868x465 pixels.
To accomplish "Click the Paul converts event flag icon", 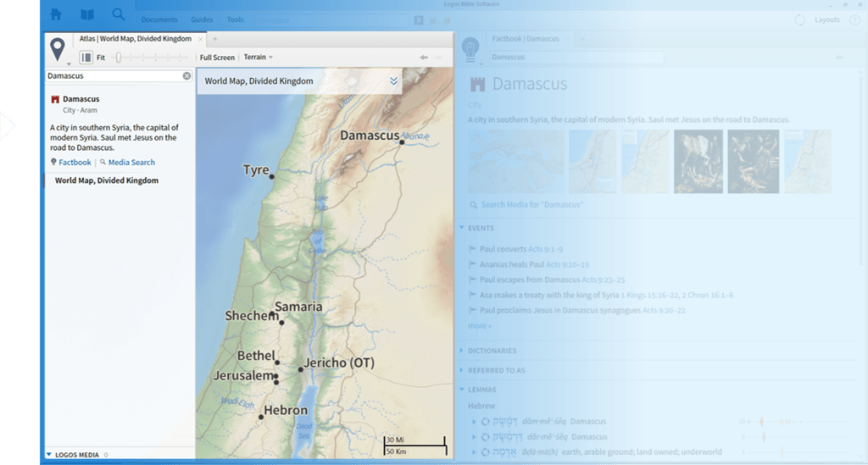I will 472,249.
